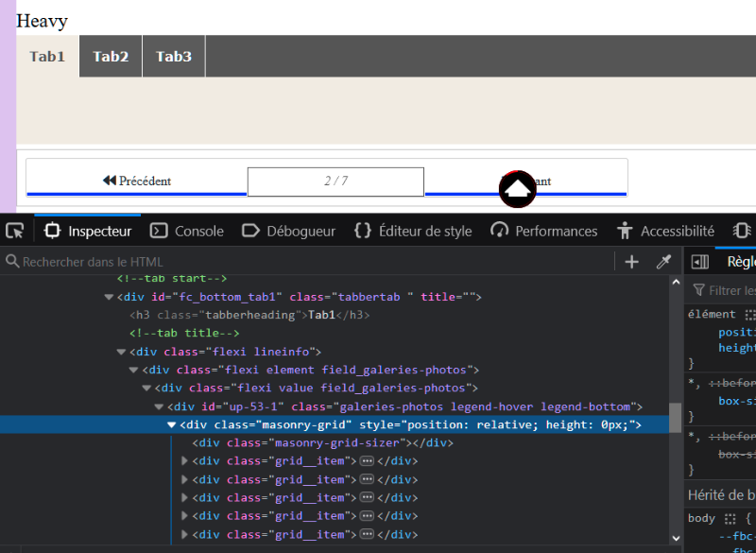This screenshot has width=756, height=553.
Task: Expand the last visible grid__item div
Action: 184,535
